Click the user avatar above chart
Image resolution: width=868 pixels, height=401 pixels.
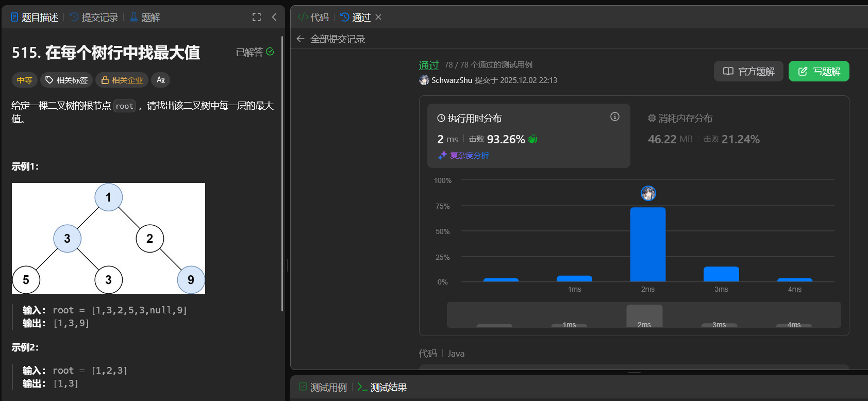coord(648,193)
